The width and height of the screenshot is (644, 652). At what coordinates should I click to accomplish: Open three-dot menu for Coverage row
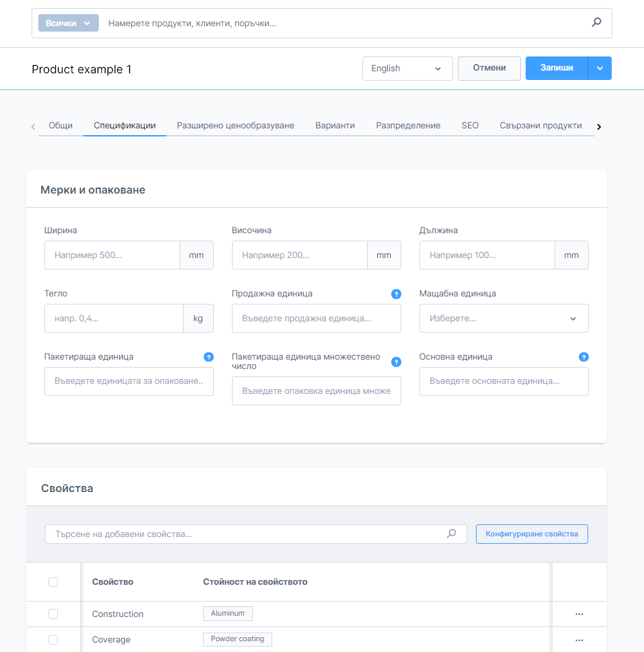pyautogui.click(x=579, y=639)
